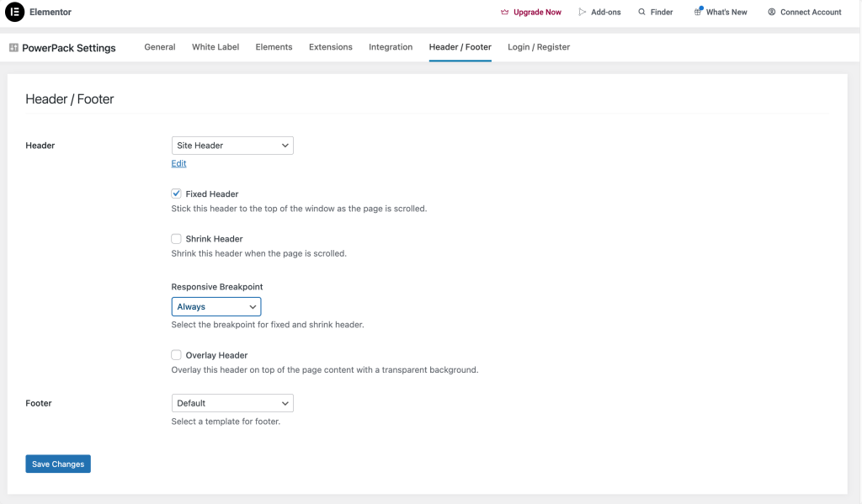Switch to the Login / Register tab
The image size is (862, 504).
point(539,47)
